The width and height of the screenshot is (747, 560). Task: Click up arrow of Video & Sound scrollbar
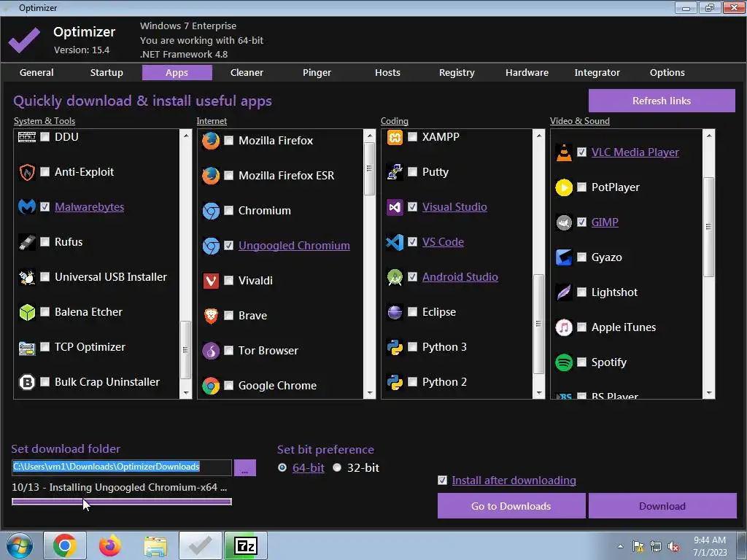pyautogui.click(x=709, y=135)
